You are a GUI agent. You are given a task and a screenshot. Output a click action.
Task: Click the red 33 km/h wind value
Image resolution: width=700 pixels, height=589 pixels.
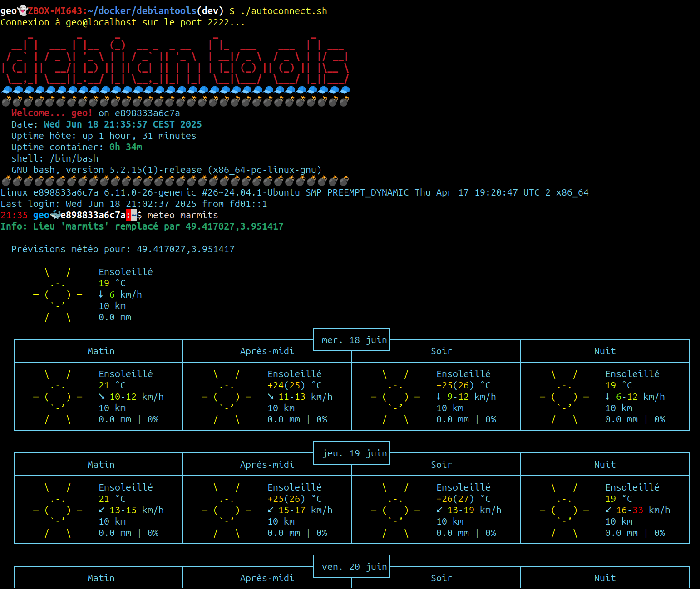(x=637, y=510)
